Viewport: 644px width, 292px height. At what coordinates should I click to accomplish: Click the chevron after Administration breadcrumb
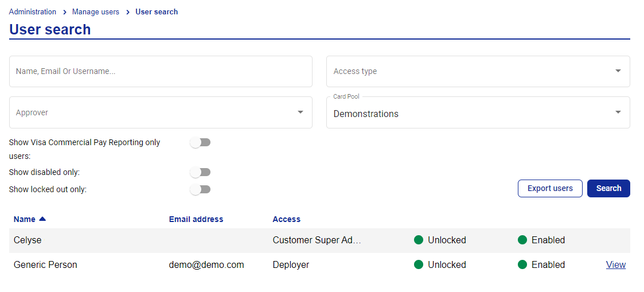pyautogui.click(x=65, y=12)
